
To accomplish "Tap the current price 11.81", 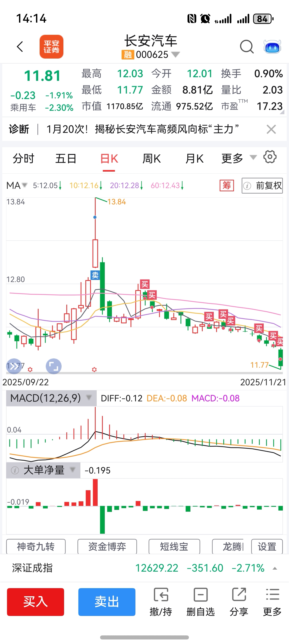I will click(x=42, y=76).
